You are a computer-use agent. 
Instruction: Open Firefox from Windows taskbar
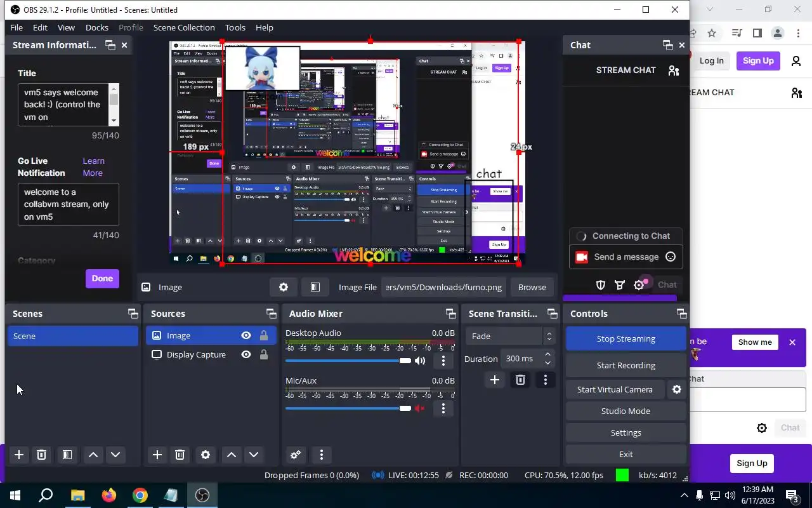pos(108,495)
